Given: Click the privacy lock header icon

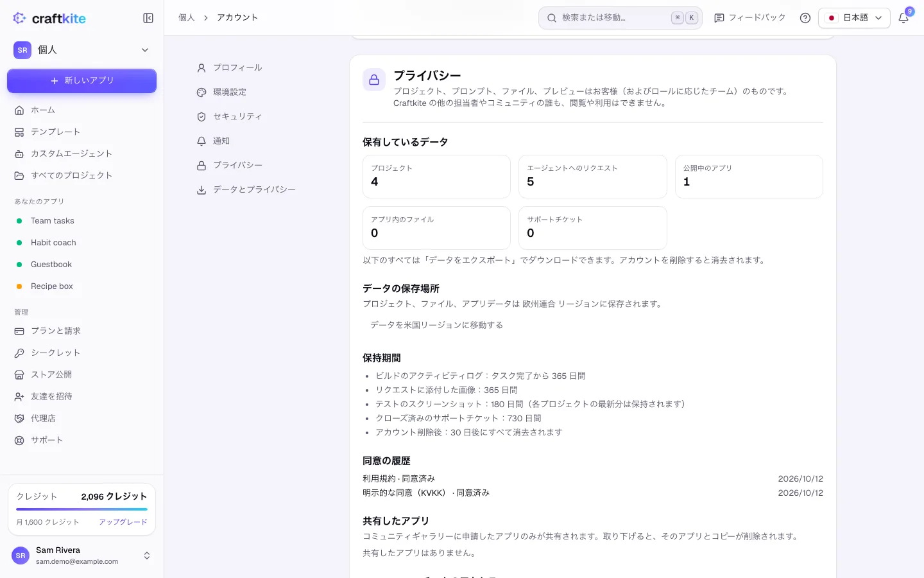Looking at the screenshot, I should pos(374,80).
